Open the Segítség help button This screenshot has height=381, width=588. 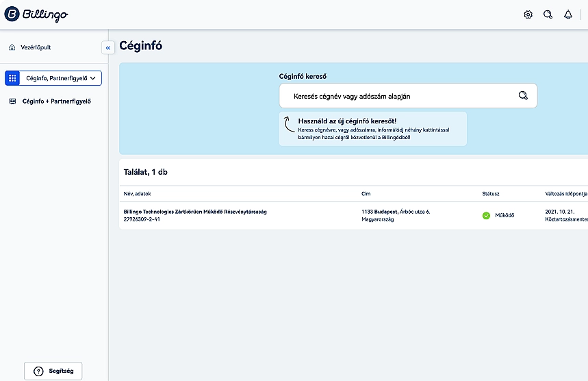(53, 371)
